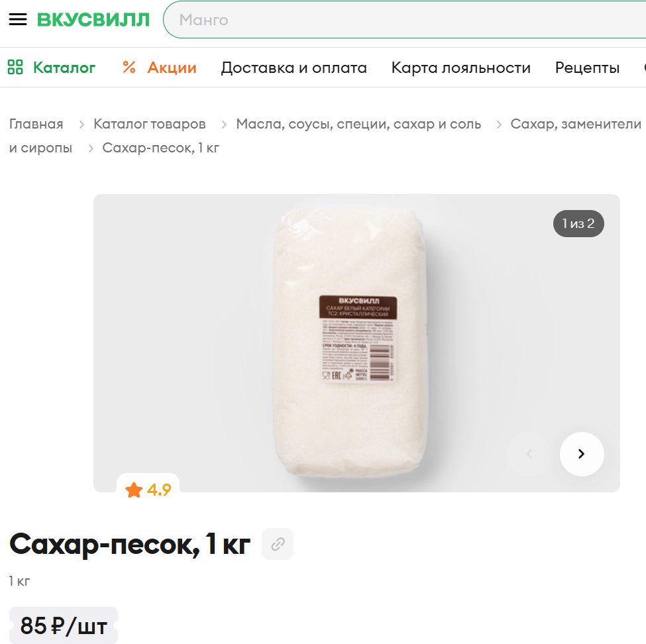Open Карта лояльности page
This screenshot has width=646, height=644.
(x=461, y=68)
